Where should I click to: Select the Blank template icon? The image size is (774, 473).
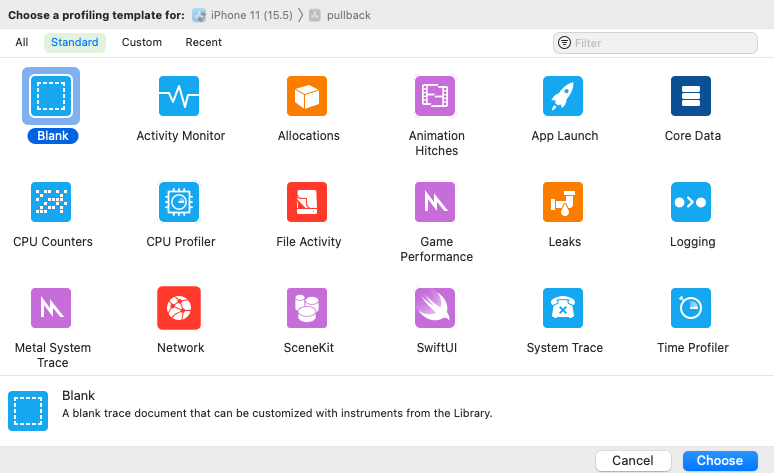click(51, 96)
